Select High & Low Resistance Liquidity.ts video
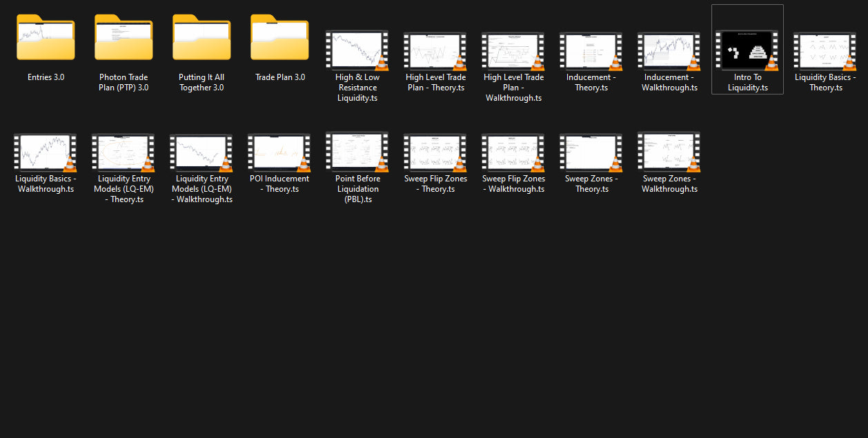This screenshot has height=438, width=868. [357, 50]
